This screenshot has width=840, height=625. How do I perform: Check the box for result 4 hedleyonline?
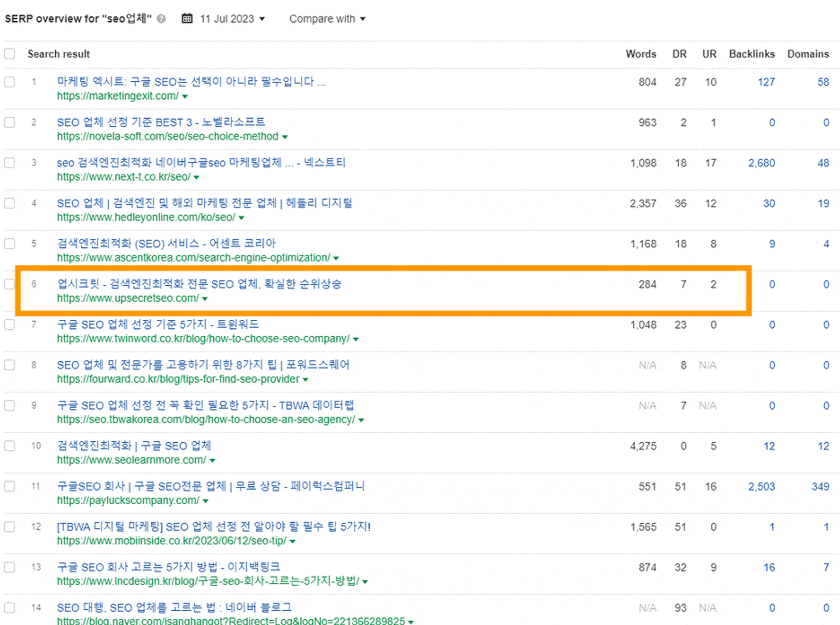(x=9, y=203)
